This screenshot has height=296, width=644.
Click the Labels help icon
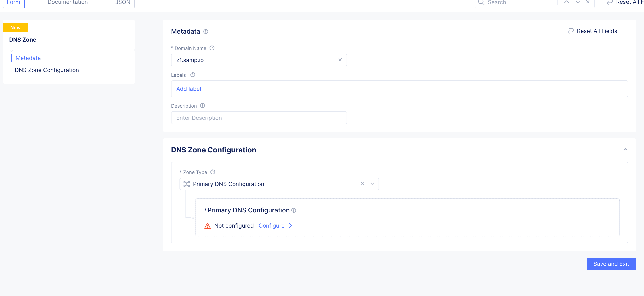192,75
